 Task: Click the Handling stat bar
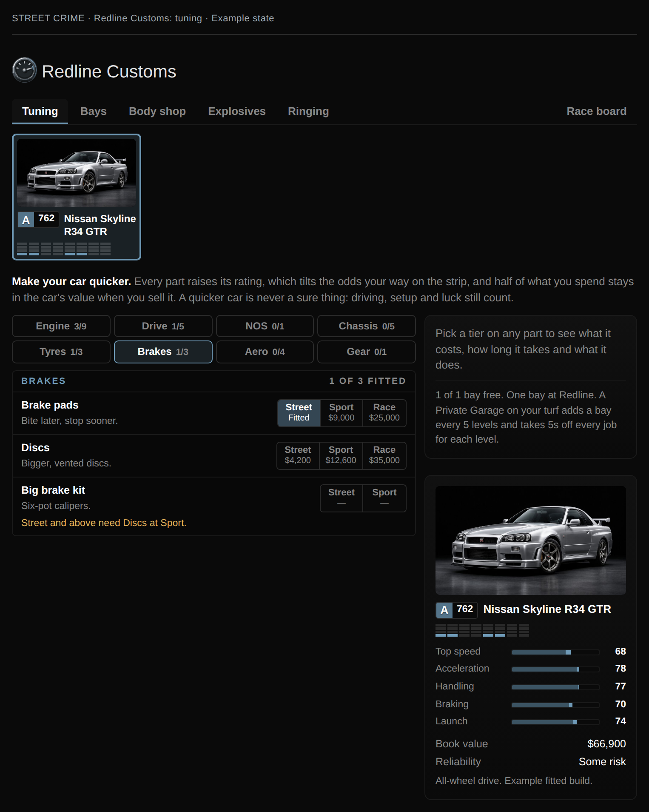(555, 687)
